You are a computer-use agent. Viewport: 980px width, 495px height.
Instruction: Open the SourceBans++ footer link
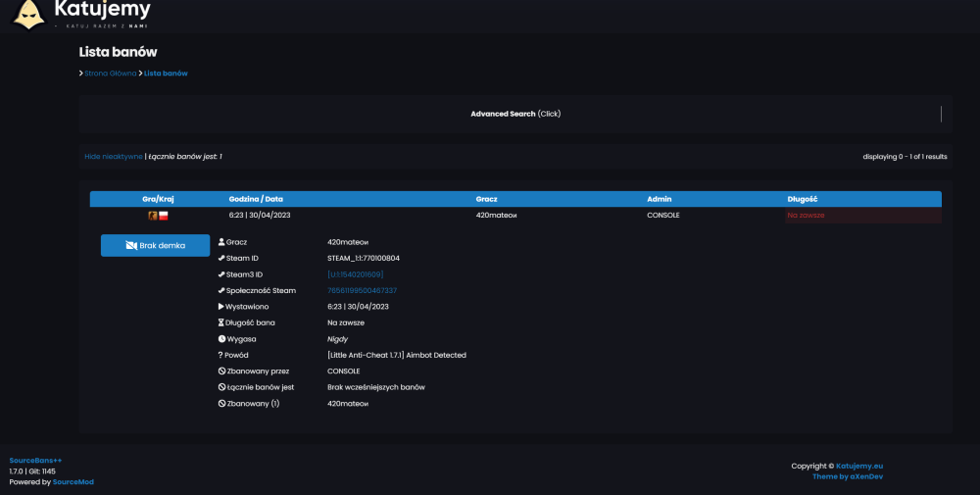point(35,461)
